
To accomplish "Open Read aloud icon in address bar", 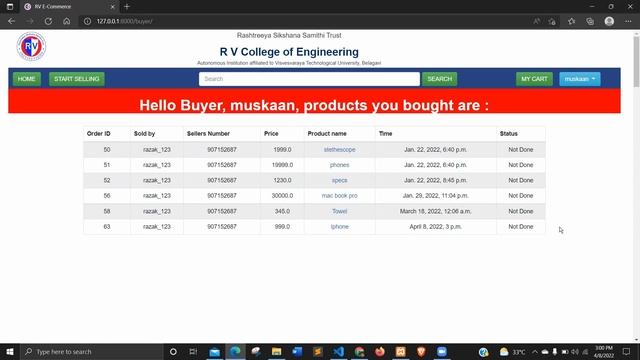I will 537,21.
